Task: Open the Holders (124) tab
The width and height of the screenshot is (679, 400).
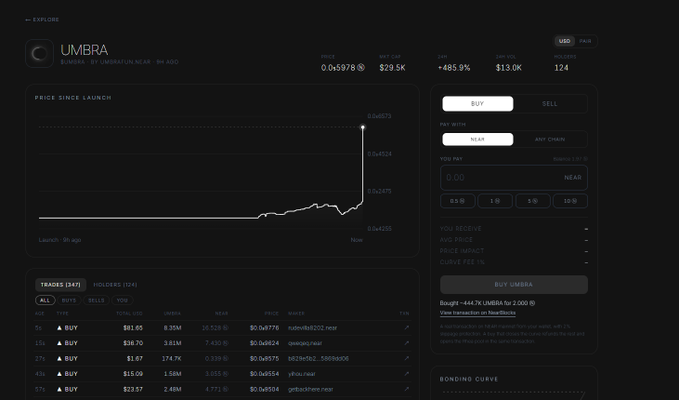Action: [x=115, y=284]
